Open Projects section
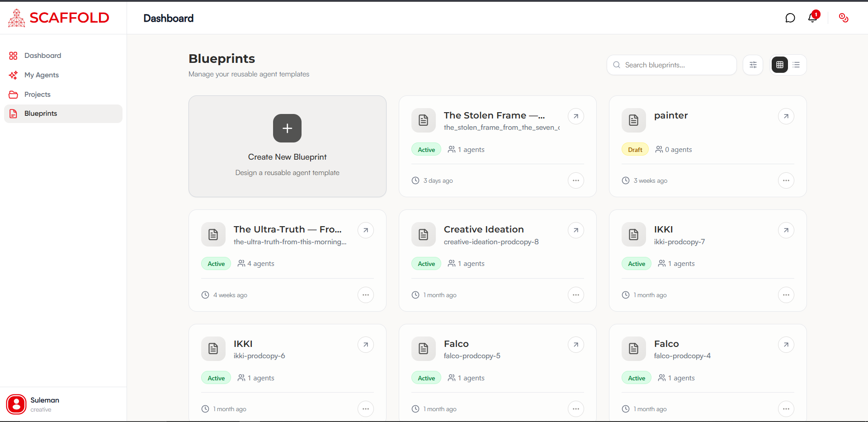This screenshot has width=868, height=422. click(x=63, y=95)
